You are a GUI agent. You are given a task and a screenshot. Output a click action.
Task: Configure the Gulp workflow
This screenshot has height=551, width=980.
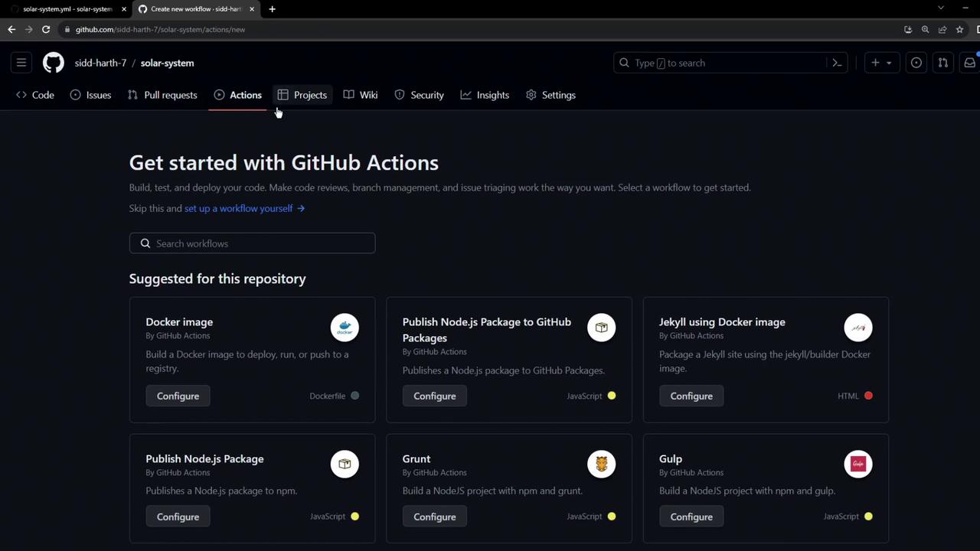(x=691, y=517)
